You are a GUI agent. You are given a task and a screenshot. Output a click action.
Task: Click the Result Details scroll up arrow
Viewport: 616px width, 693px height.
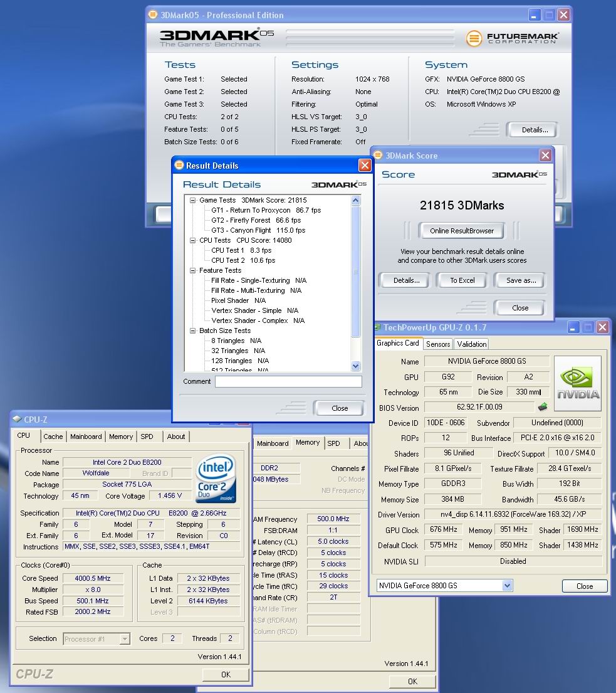click(356, 201)
